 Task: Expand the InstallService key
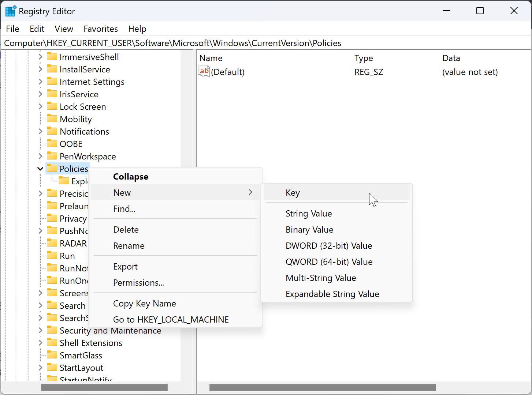pos(40,69)
